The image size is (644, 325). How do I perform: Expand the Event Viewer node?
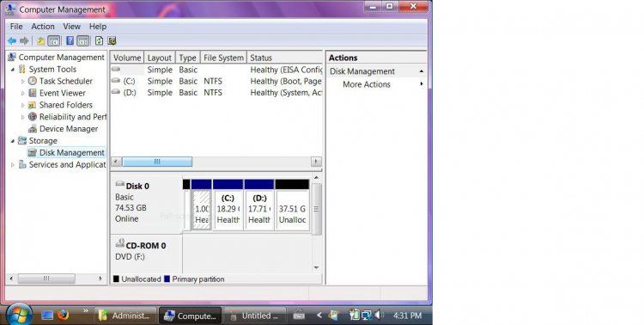click(x=23, y=94)
